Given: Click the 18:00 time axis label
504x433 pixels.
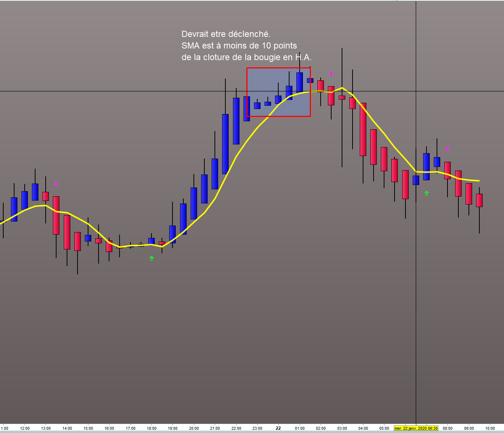Looking at the screenshot, I should coord(151,428).
